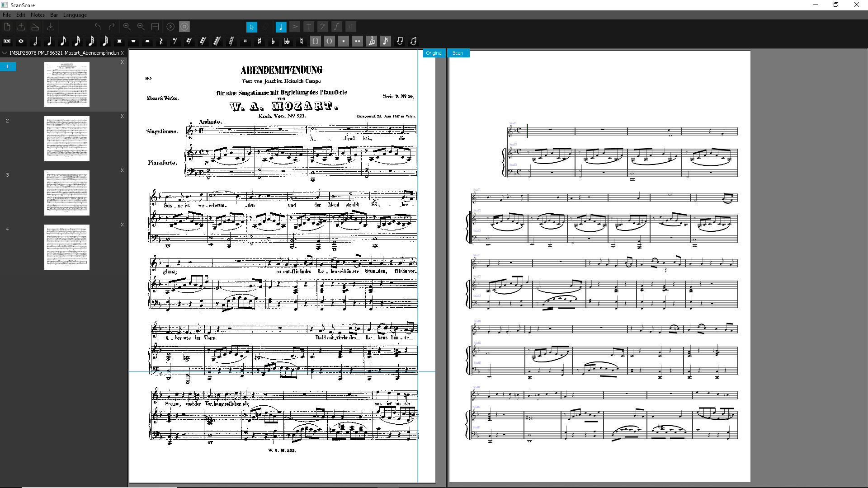Start playback of the score
The height and width of the screenshot is (488, 868).
[x=170, y=27]
